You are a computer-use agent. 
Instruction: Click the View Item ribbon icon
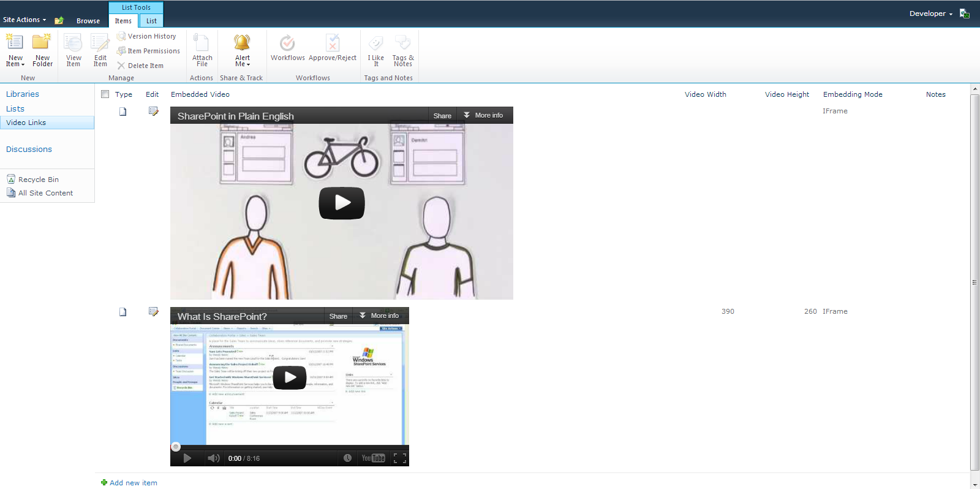coord(73,50)
